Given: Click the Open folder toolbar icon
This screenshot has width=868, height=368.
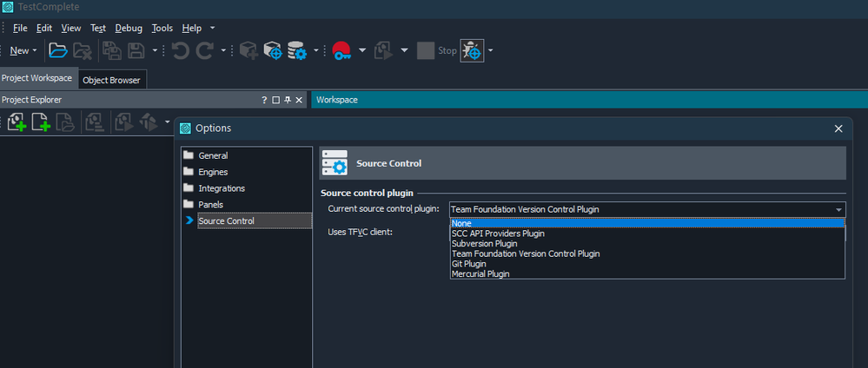Looking at the screenshot, I should (57, 50).
